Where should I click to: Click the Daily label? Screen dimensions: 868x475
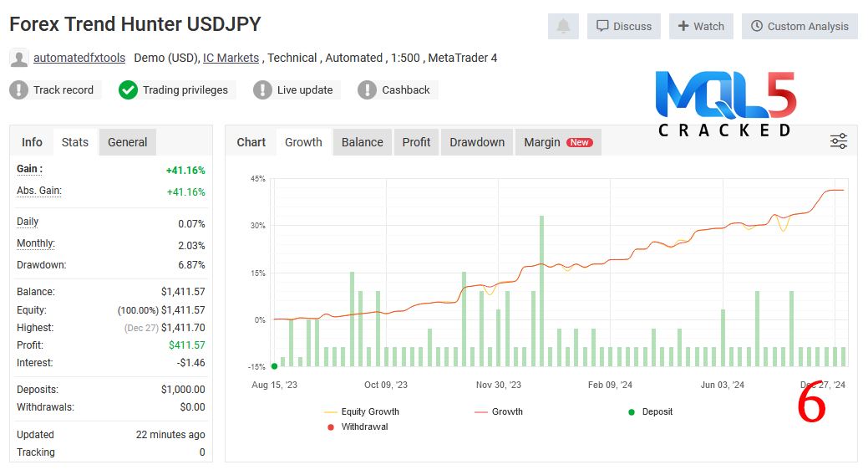(28, 222)
